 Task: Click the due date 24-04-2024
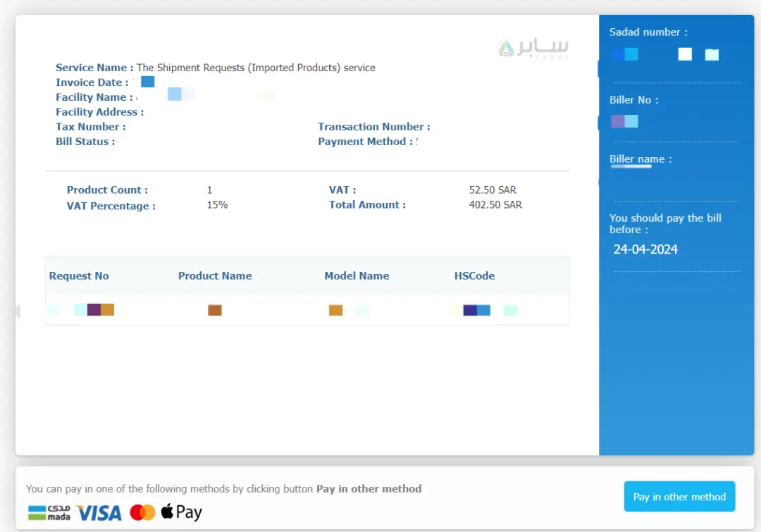tap(645, 249)
